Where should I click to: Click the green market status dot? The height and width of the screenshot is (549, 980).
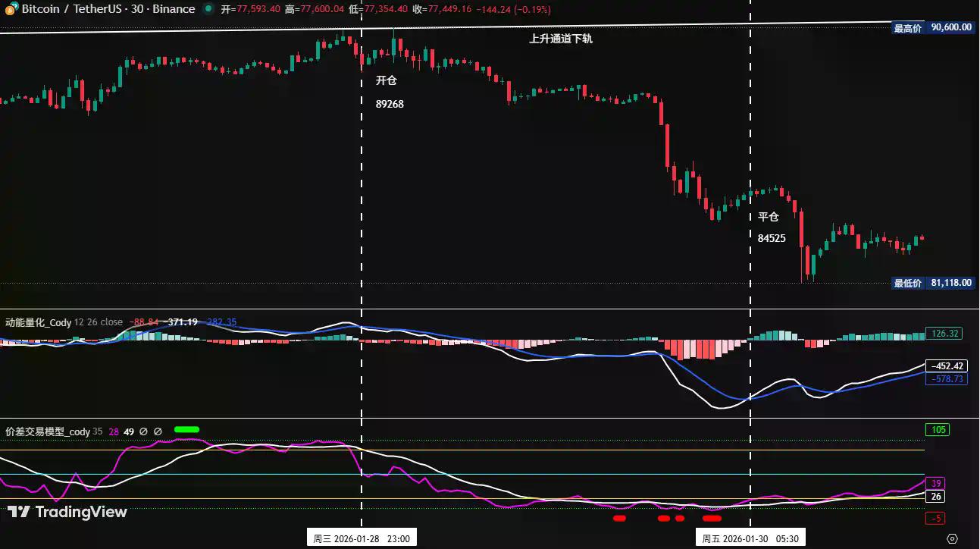208,9
